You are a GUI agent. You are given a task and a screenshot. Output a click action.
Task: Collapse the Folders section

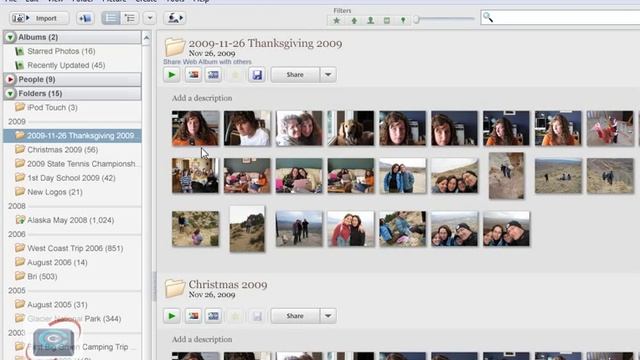point(10,93)
